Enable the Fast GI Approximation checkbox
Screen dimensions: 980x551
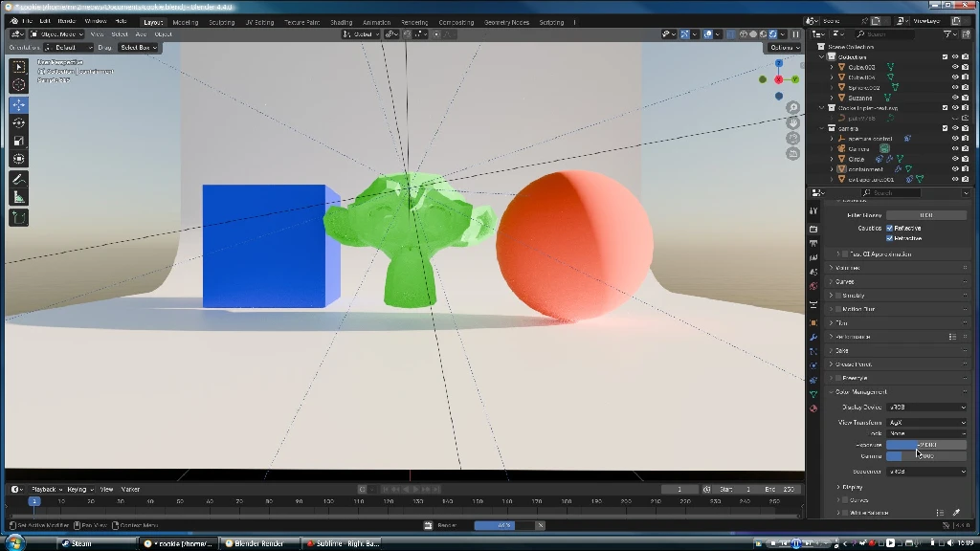(x=845, y=254)
